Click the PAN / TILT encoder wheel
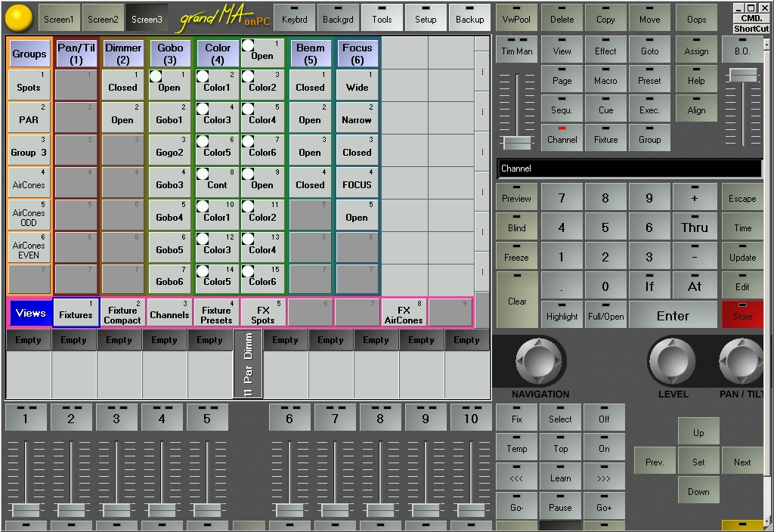 click(743, 362)
